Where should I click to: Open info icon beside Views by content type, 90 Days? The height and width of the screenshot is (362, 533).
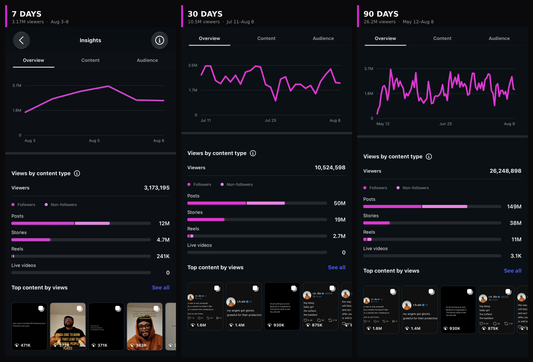(x=429, y=157)
